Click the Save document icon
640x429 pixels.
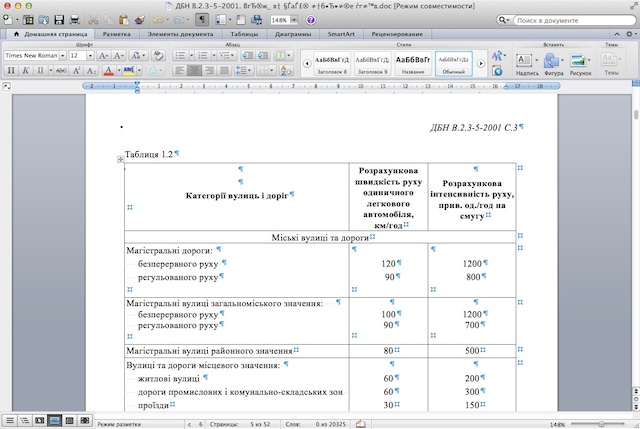tap(57, 19)
